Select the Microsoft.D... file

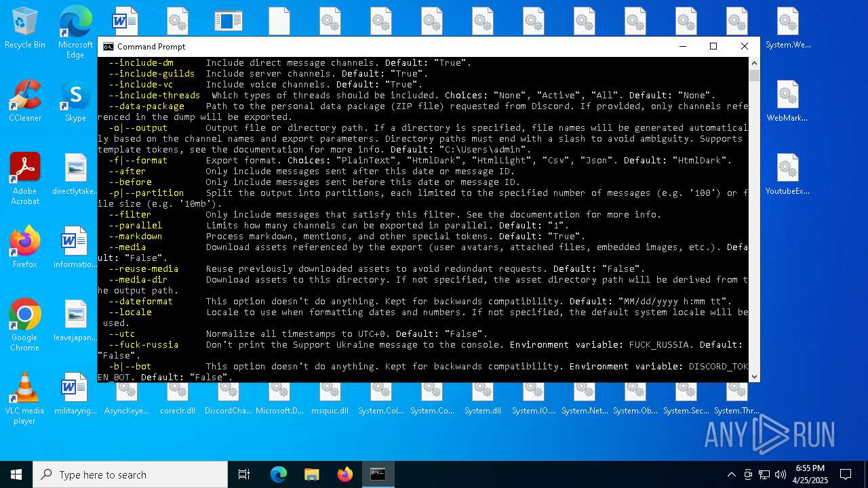click(x=279, y=400)
